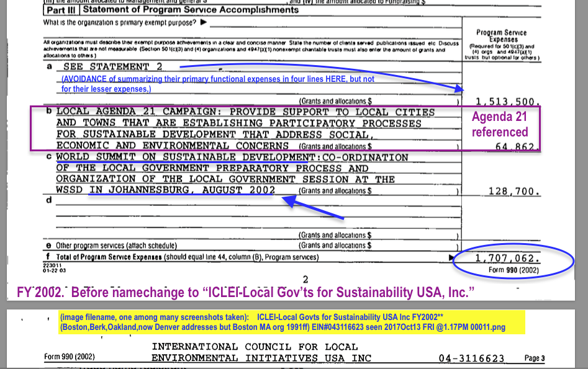Click the yellow highlighted image filename note
The image size is (588, 369).
click(292, 322)
